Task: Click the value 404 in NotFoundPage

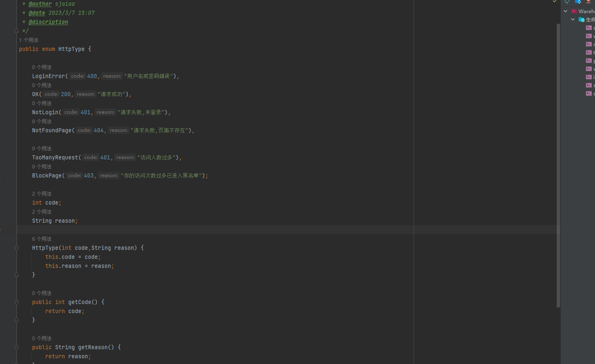Action: 99,130
